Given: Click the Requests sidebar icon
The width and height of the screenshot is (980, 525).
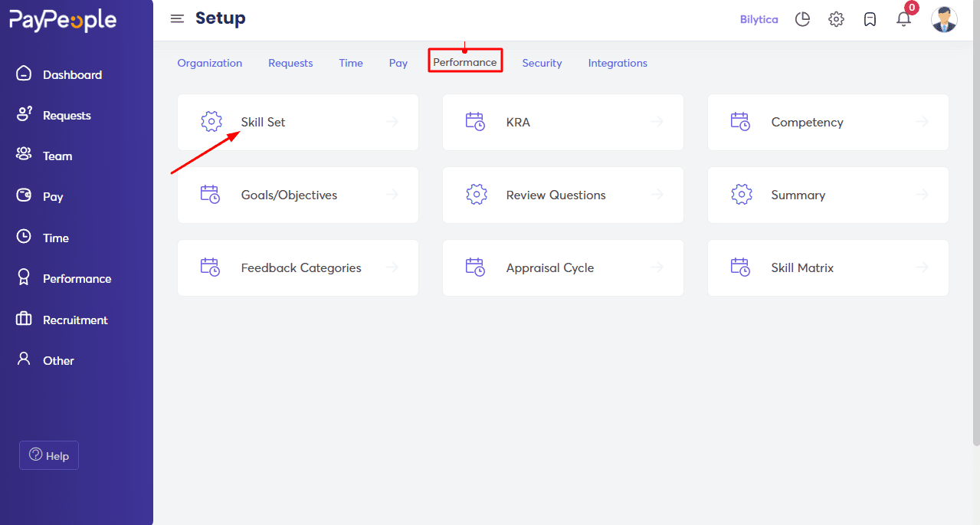Looking at the screenshot, I should pyautogui.click(x=24, y=114).
